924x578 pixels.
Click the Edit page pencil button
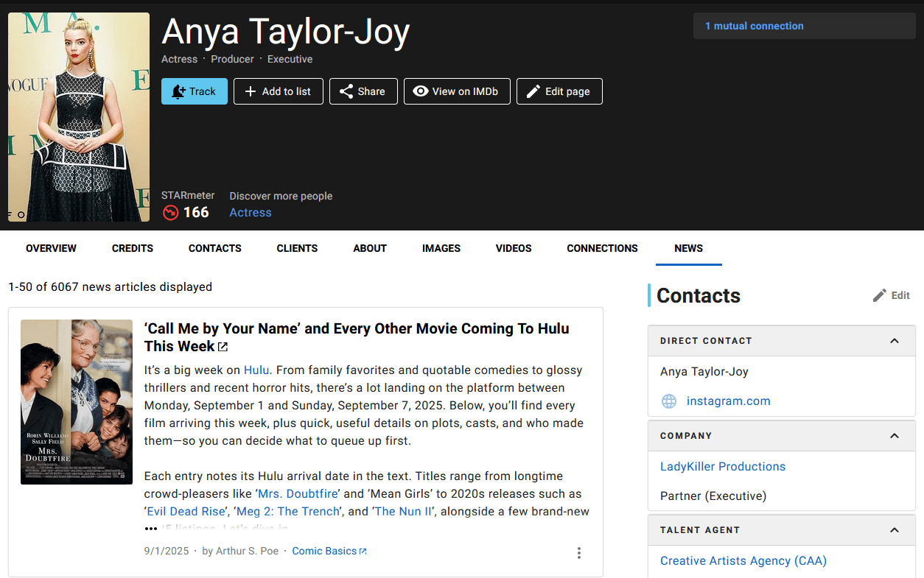[x=559, y=91]
